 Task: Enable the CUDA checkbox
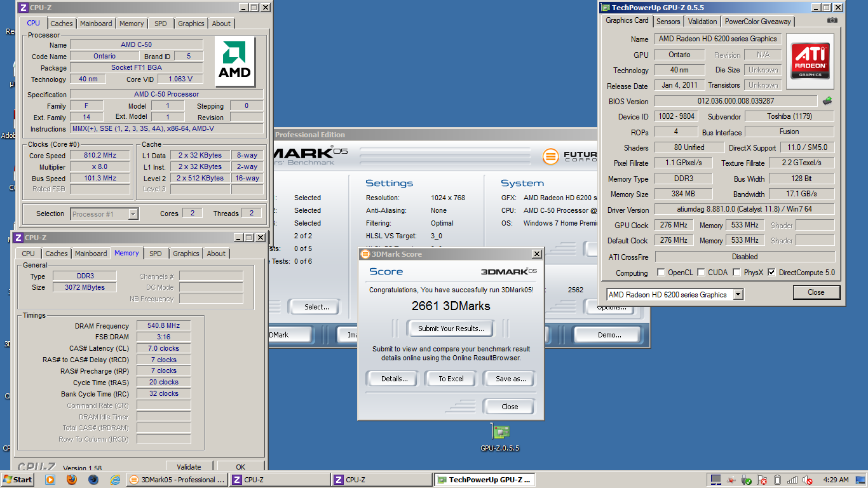pyautogui.click(x=701, y=273)
